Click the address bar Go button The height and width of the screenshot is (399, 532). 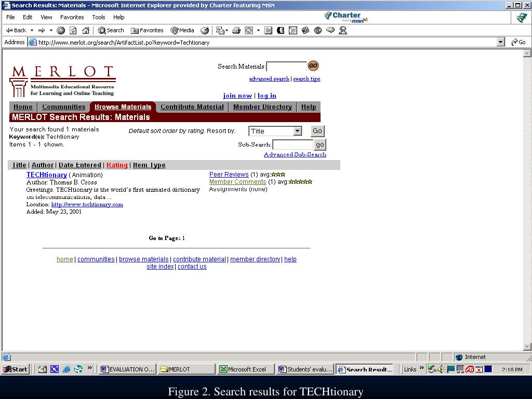(518, 43)
